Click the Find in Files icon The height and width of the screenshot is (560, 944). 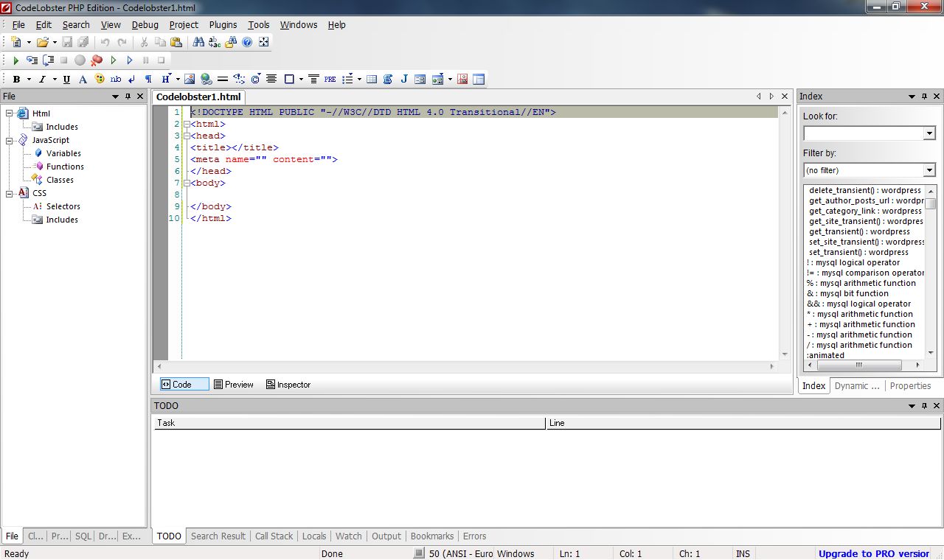coord(231,42)
